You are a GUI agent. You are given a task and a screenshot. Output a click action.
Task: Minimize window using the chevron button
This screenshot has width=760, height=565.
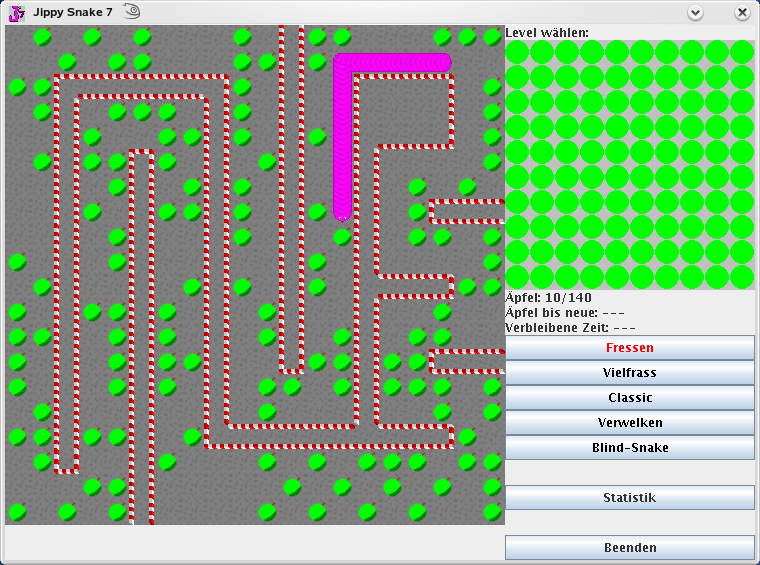[x=696, y=12]
